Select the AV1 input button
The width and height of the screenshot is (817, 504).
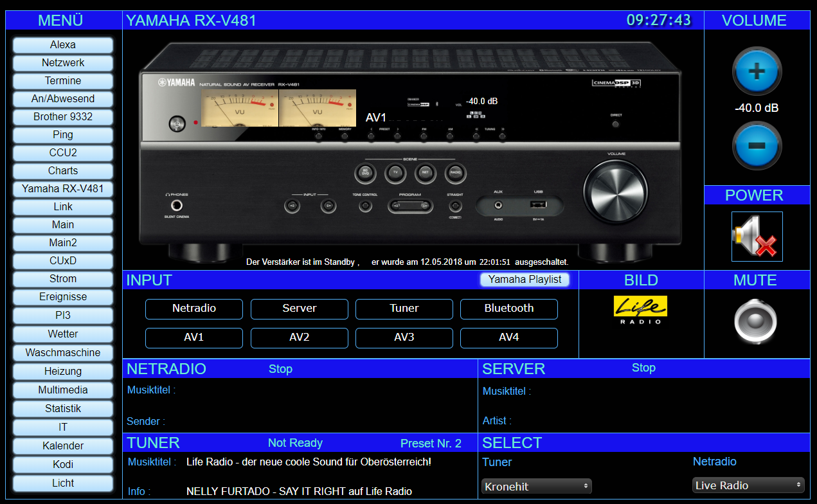(194, 337)
